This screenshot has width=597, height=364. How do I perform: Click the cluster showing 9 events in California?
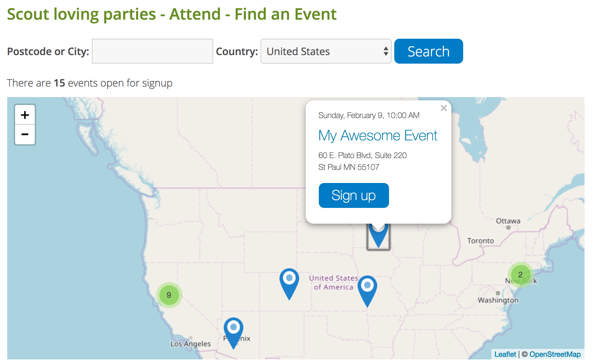tap(169, 295)
